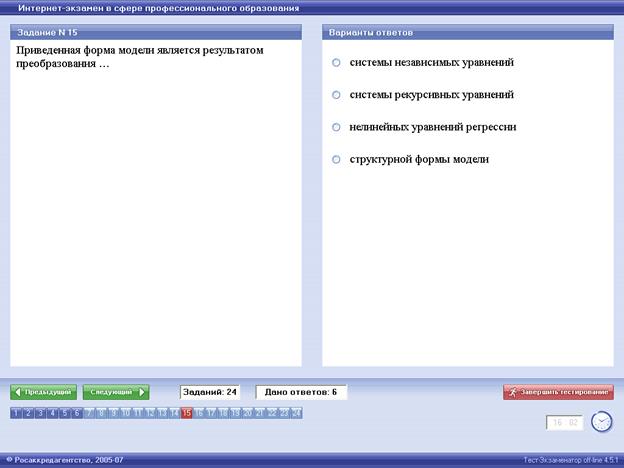Select answer 'системы независимых уравнений'
The height and width of the screenshot is (468, 624).
(336, 62)
